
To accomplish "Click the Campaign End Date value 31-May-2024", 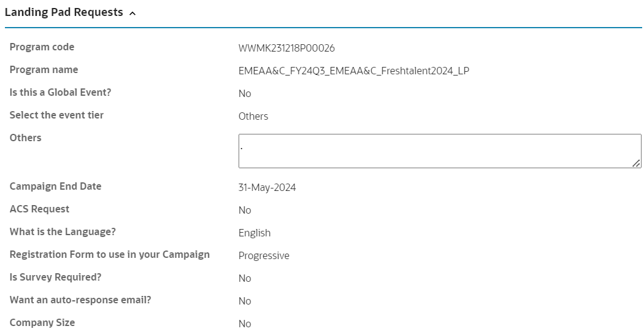I will 267,187.
